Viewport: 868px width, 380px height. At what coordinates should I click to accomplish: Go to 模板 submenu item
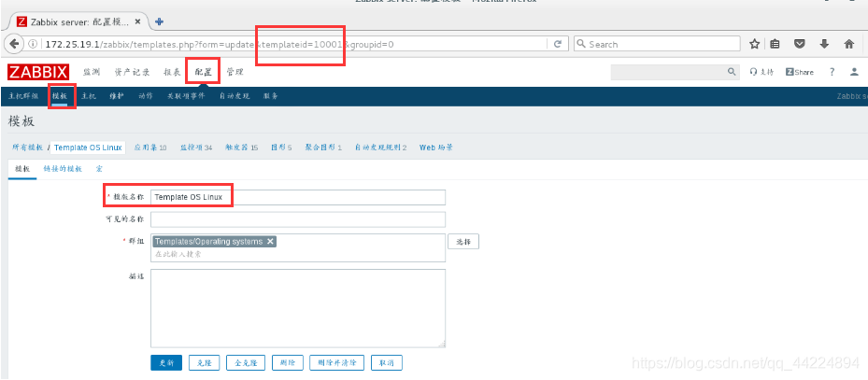[x=60, y=95]
